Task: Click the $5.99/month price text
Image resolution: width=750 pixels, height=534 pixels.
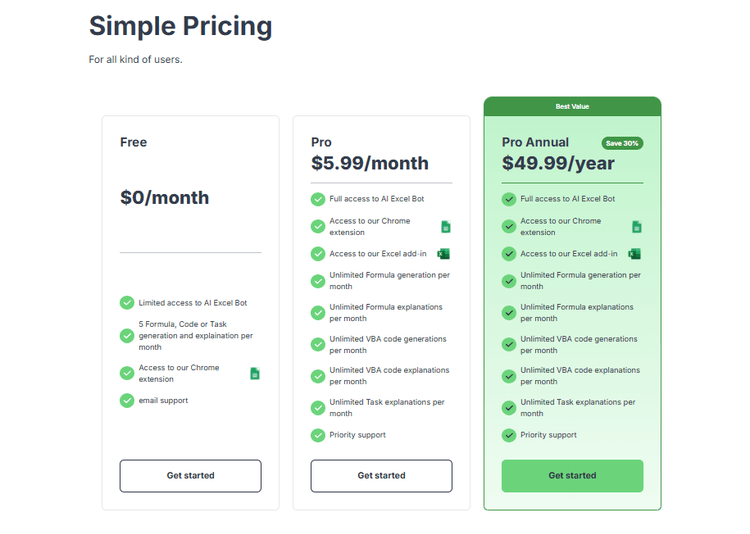Action: [x=370, y=164]
